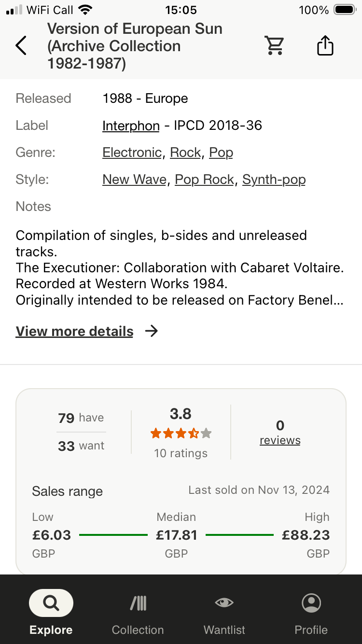Image resolution: width=362 pixels, height=644 pixels.
Task: Tap View more details link
Action: (x=74, y=332)
